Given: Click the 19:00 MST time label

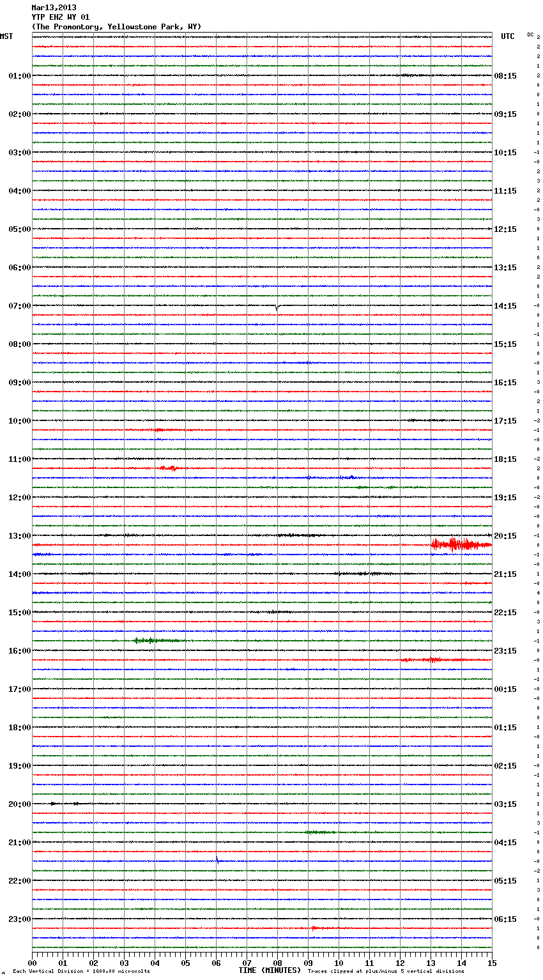Looking at the screenshot, I should pyautogui.click(x=20, y=766).
